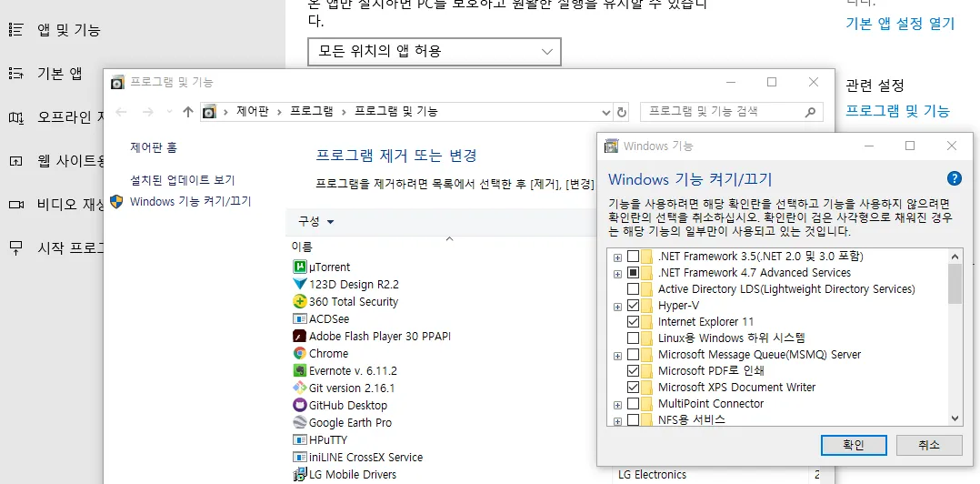This screenshot has width=980, height=484.
Task: Open the 구성 dropdown menu
Action: click(316, 221)
